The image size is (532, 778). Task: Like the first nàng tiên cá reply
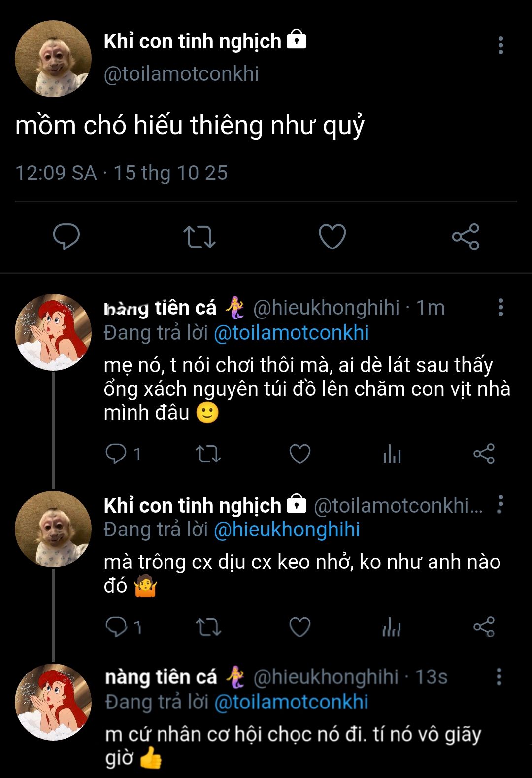point(299,454)
